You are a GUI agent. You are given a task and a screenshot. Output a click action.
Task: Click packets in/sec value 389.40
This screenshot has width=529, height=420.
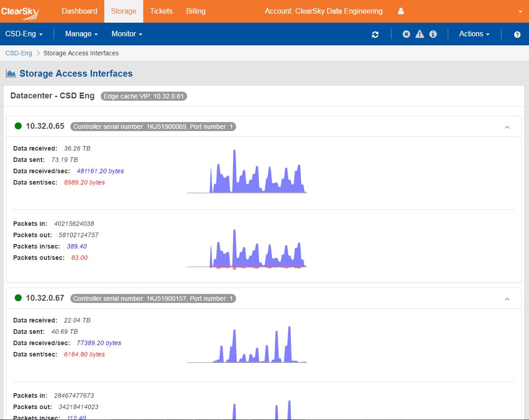point(77,246)
